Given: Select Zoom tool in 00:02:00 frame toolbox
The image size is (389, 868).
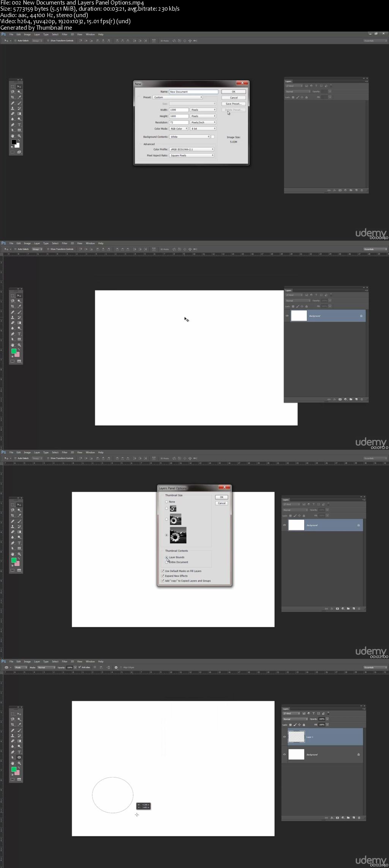Looking at the screenshot, I should pyautogui.click(x=19, y=554).
